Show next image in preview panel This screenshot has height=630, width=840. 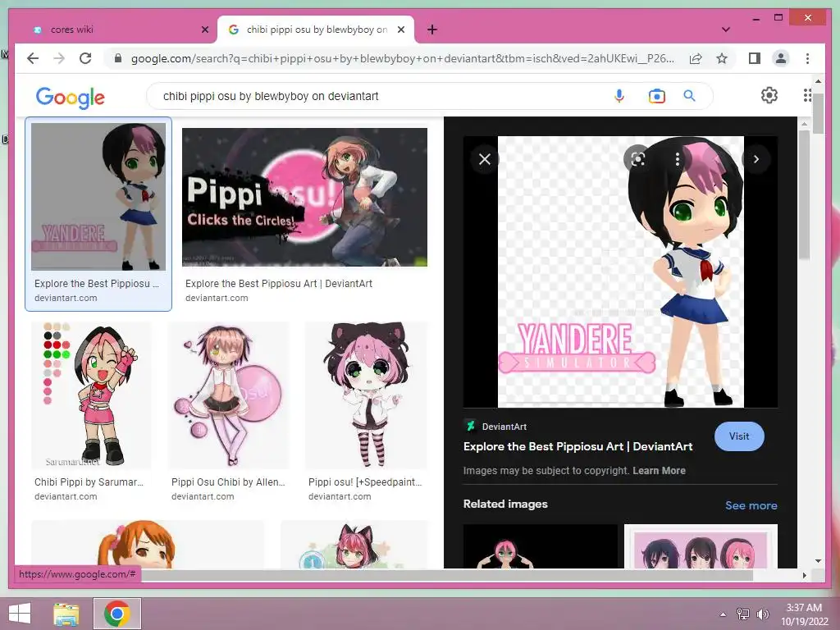(756, 159)
